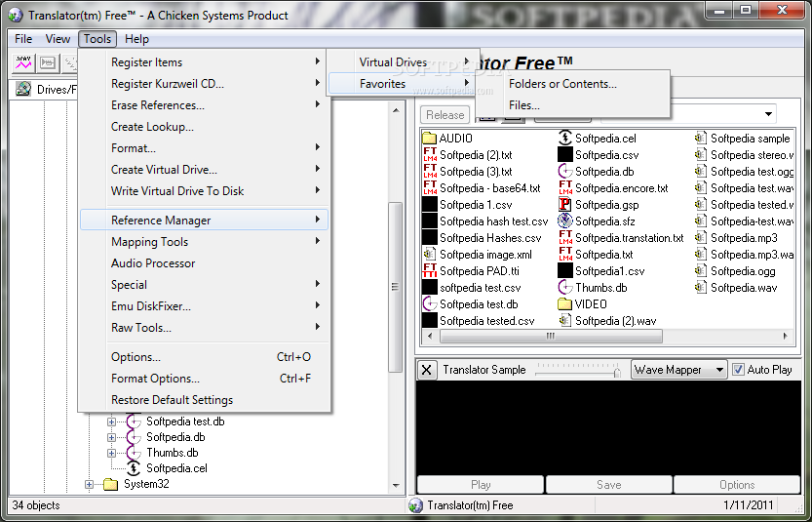Click the Softpedia.sfz file icon
812x522 pixels.
click(565, 221)
